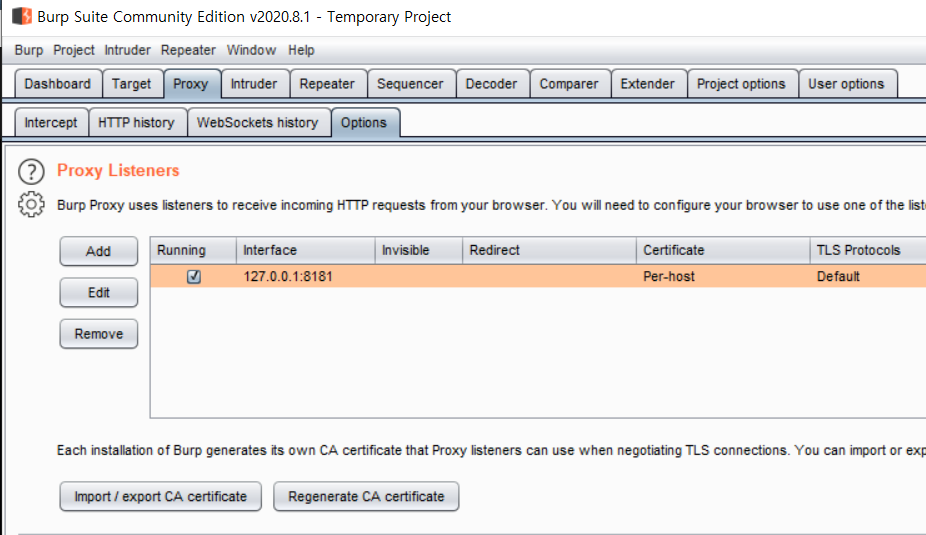Switch to the Intruder tab
This screenshot has width=926, height=535.
click(x=254, y=84)
